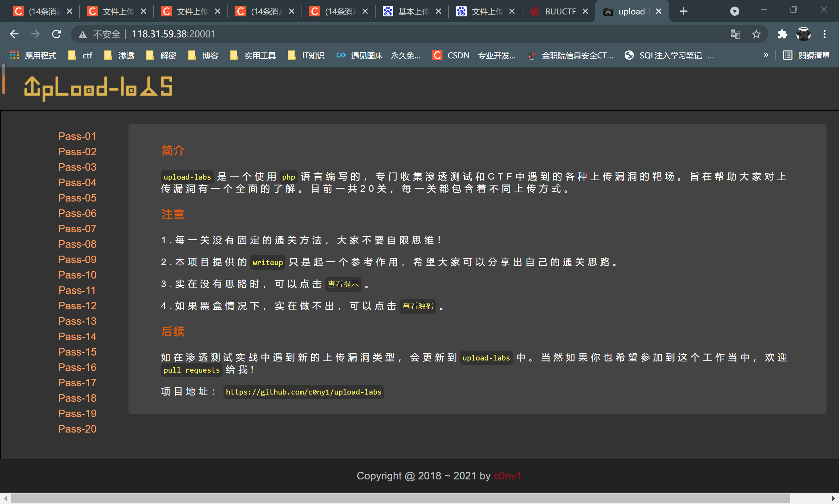This screenshot has height=504, width=839.
Task: Open the 遇见图床 bookmark
Action: pyautogui.click(x=379, y=55)
